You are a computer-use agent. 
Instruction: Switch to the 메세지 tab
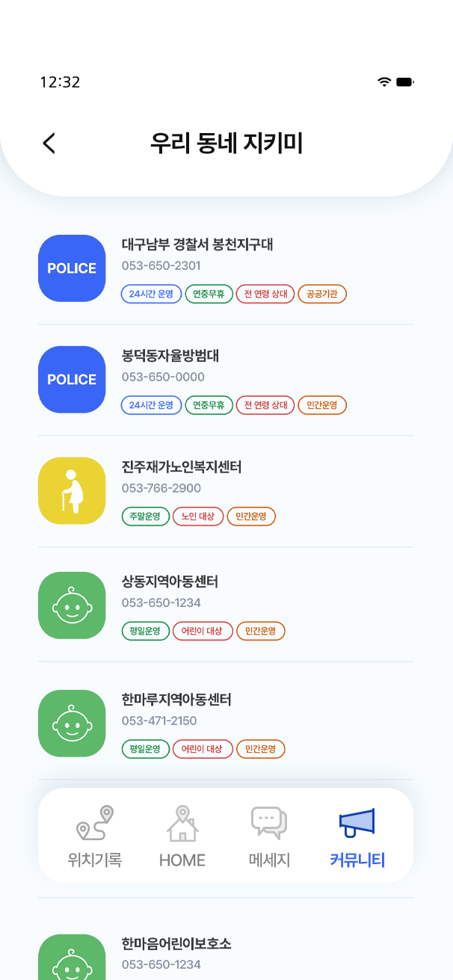(269, 836)
